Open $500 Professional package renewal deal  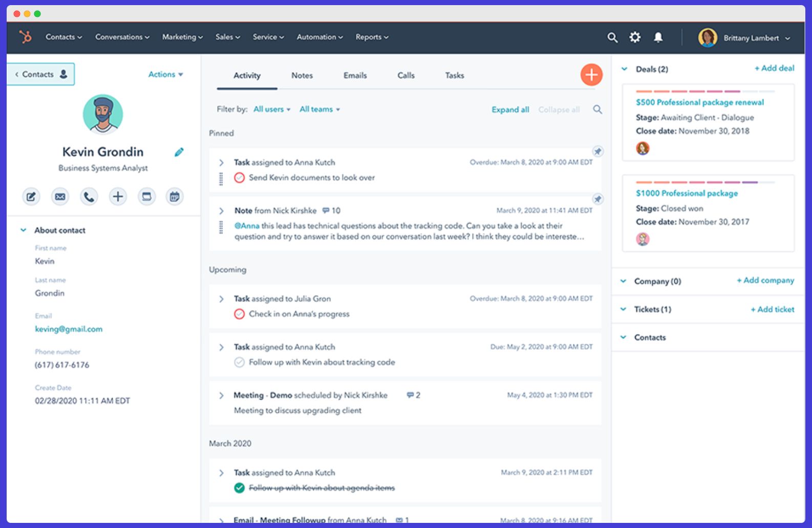[x=699, y=102]
